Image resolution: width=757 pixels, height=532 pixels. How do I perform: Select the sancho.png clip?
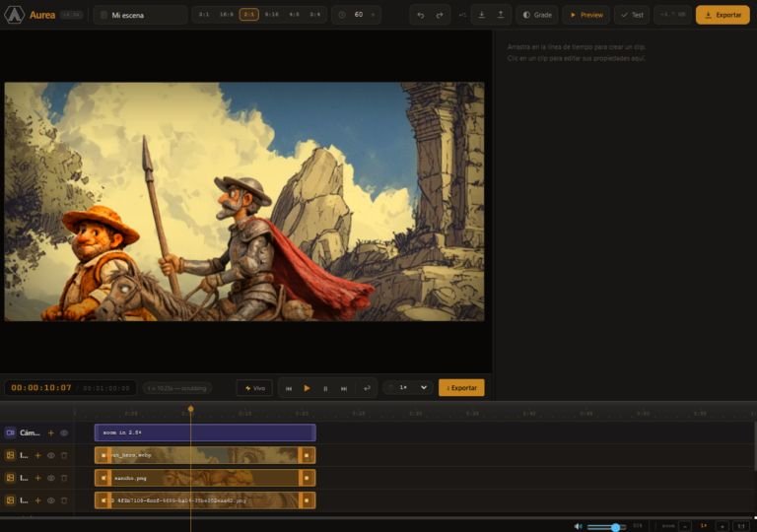click(205, 478)
